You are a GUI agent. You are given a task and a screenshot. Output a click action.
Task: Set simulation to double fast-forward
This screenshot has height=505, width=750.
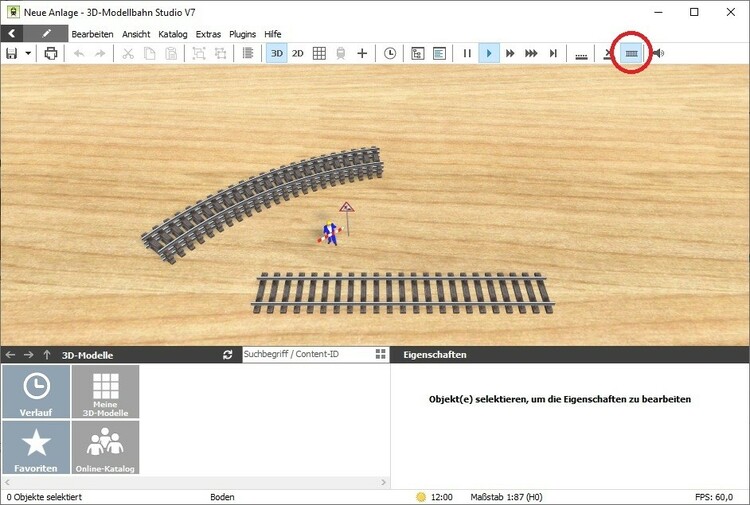click(x=510, y=53)
